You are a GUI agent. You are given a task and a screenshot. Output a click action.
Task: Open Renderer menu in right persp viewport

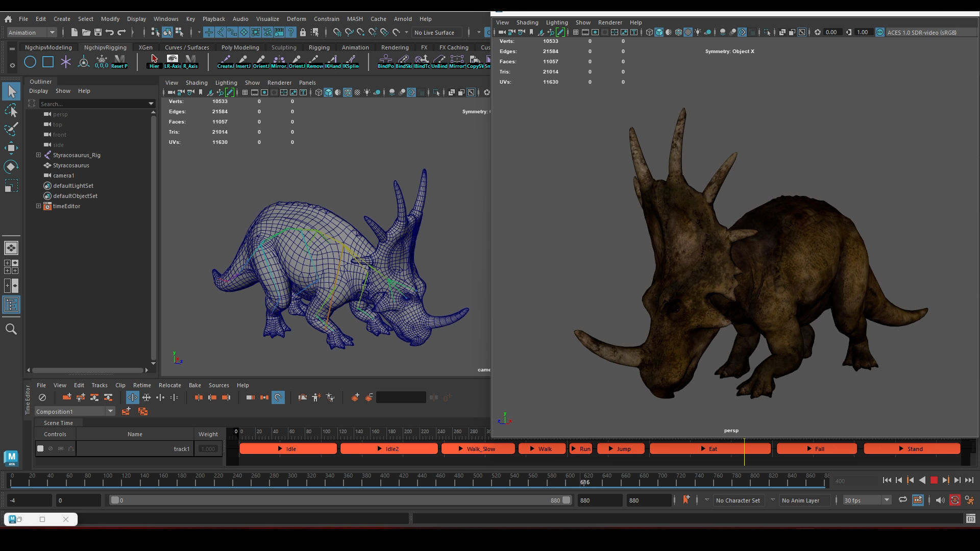[x=610, y=22]
